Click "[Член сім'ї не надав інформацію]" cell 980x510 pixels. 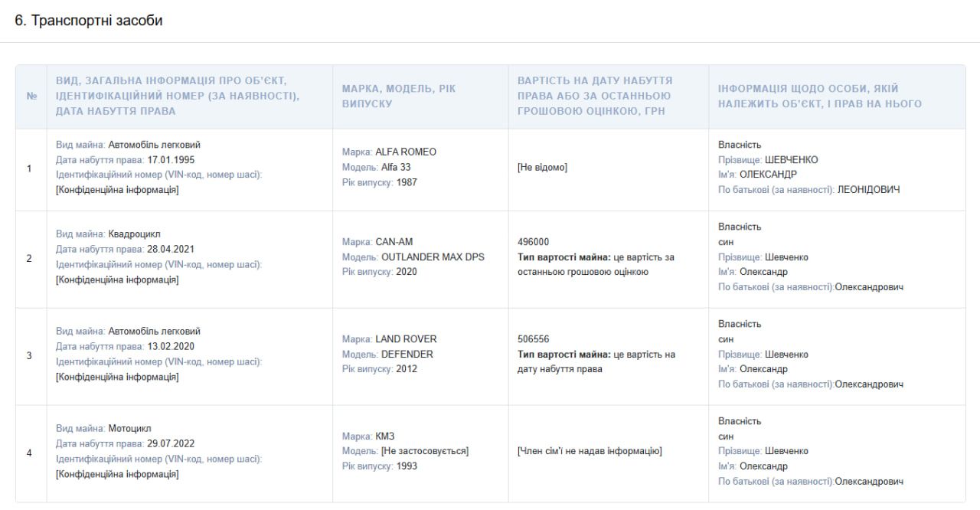[x=590, y=451]
